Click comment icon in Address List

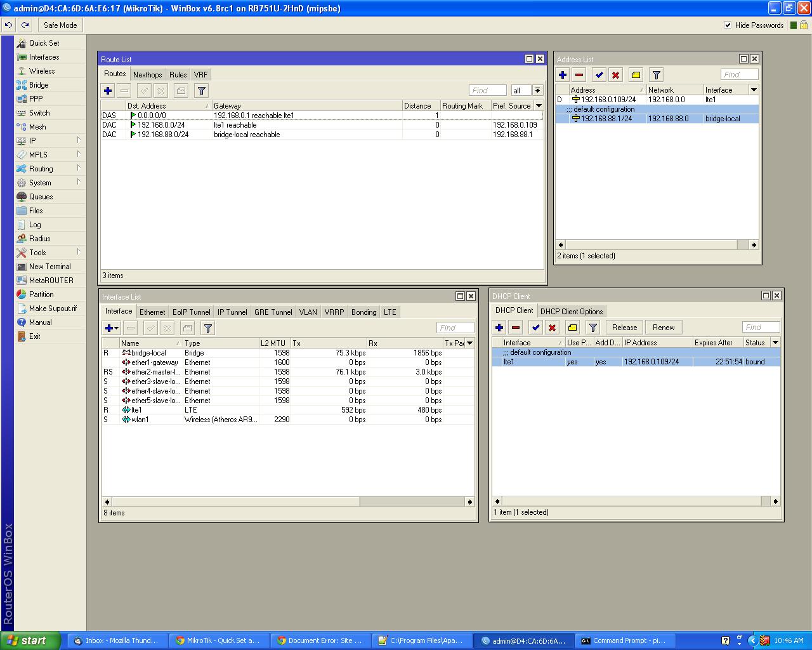click(636, 75)
